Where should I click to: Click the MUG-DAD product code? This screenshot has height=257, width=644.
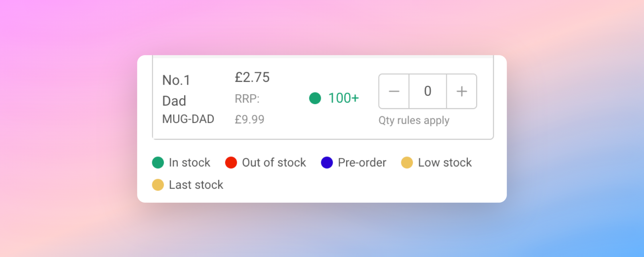tap(188, 119)
